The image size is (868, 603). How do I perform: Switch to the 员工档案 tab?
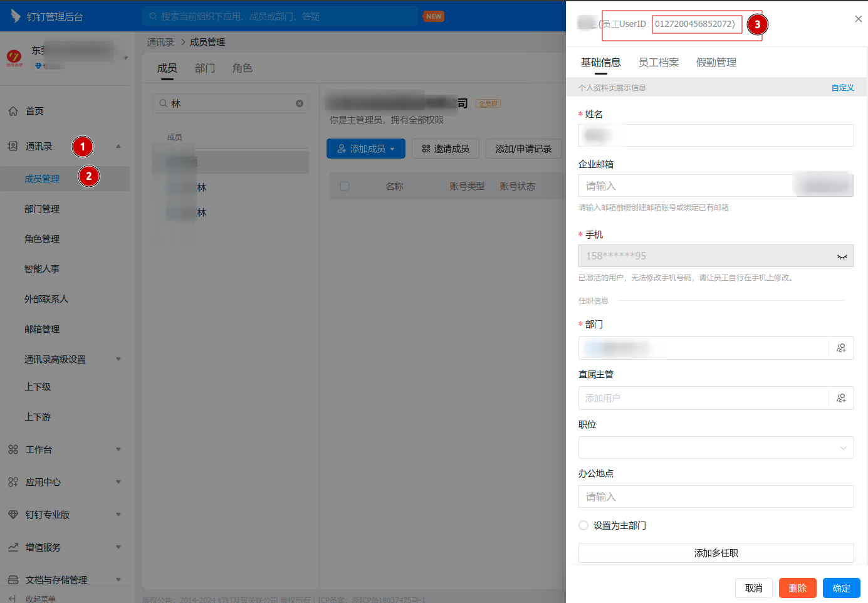point(658,63)
